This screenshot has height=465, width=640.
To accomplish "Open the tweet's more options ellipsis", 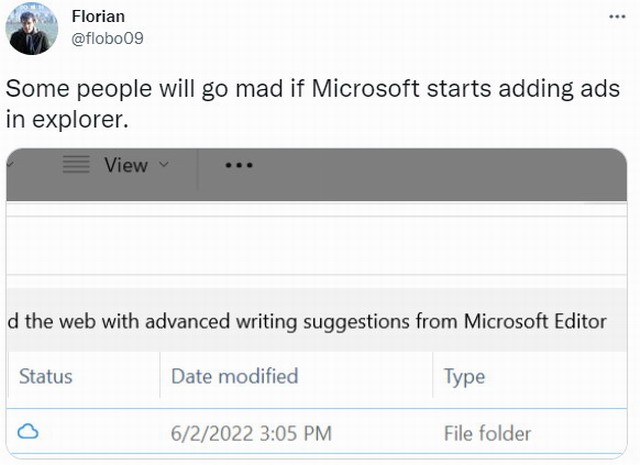I will pos(619,19).
